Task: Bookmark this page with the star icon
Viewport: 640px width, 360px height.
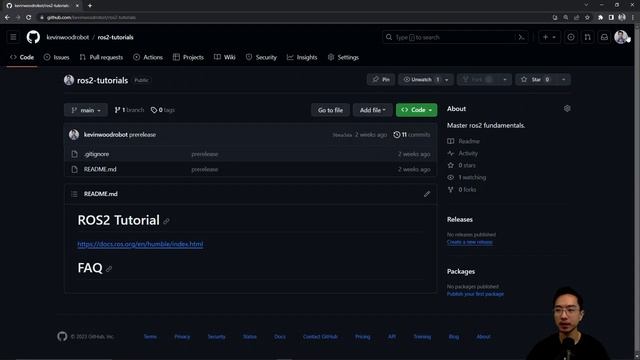Action: [x=587, y=17]
